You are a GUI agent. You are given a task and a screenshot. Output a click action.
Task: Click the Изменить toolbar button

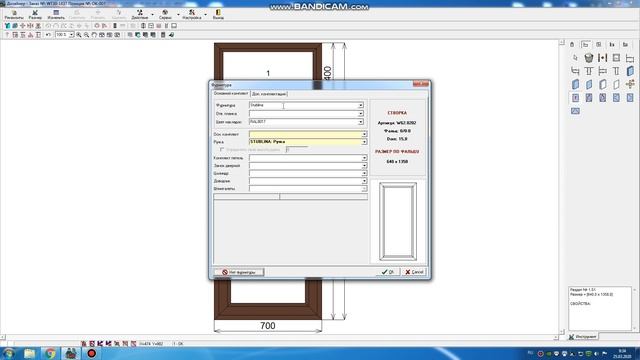tap(56, 15)
